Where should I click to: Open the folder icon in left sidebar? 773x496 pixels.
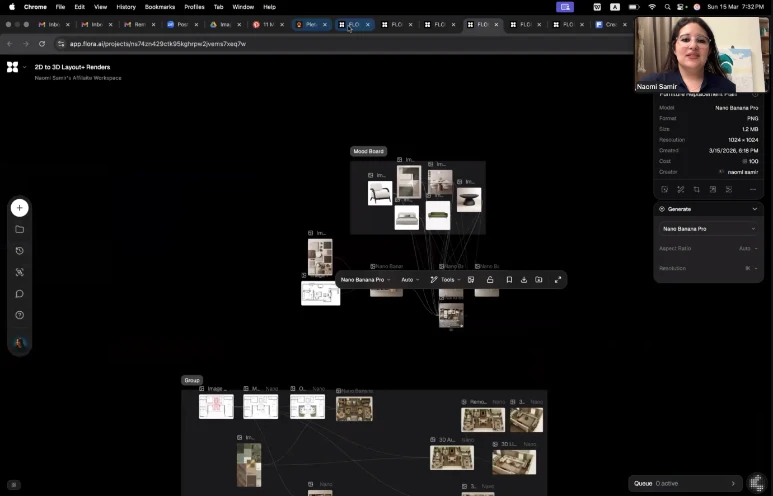tap(19, 229)
